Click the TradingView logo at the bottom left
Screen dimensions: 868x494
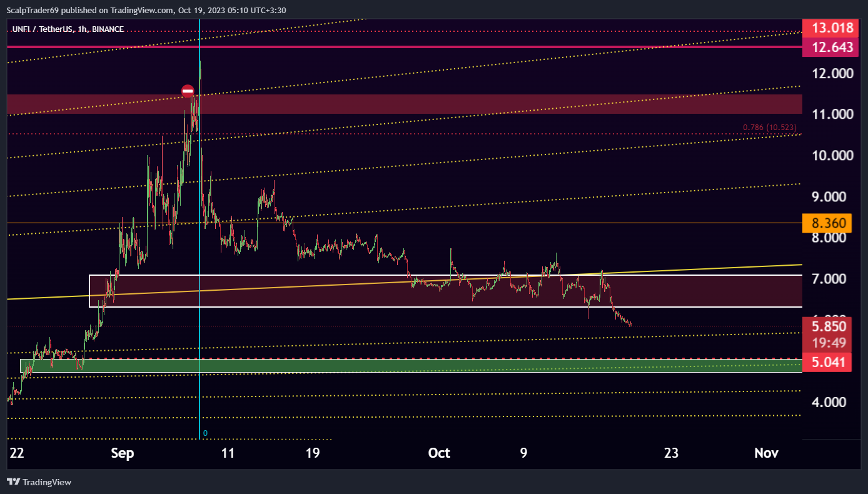(39, 482)
